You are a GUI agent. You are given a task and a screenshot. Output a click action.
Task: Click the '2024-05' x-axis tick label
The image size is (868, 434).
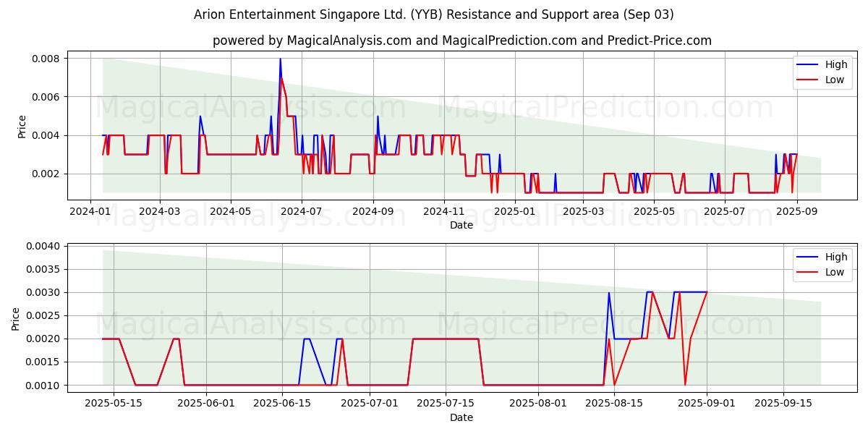231,211
